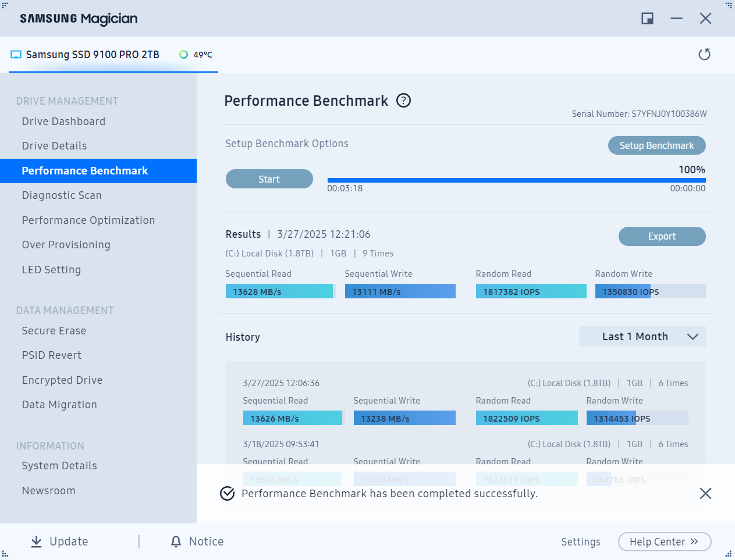735x560 pixels.
Task: Navigate to Secure Erase
Action: coord(54,331)
